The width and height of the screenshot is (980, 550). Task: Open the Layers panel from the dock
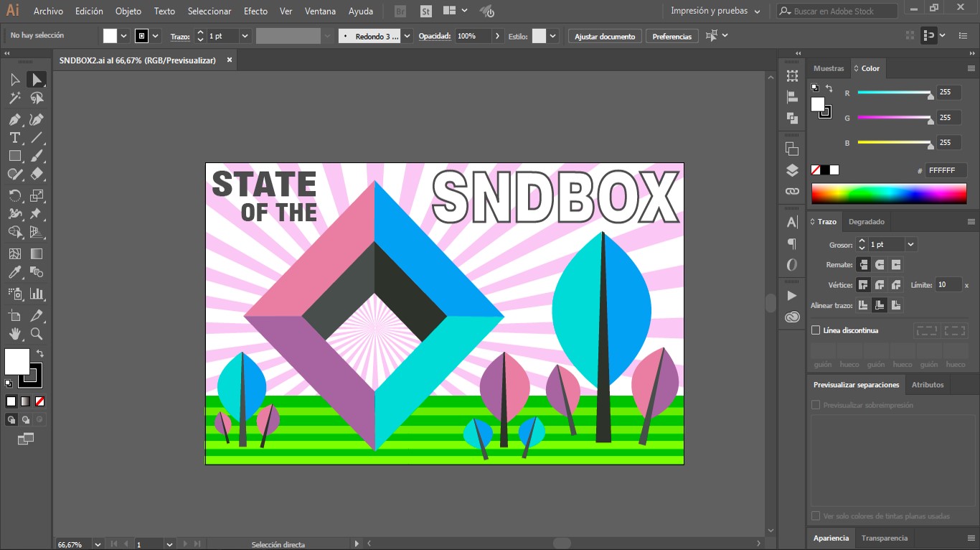pos(792,170)
